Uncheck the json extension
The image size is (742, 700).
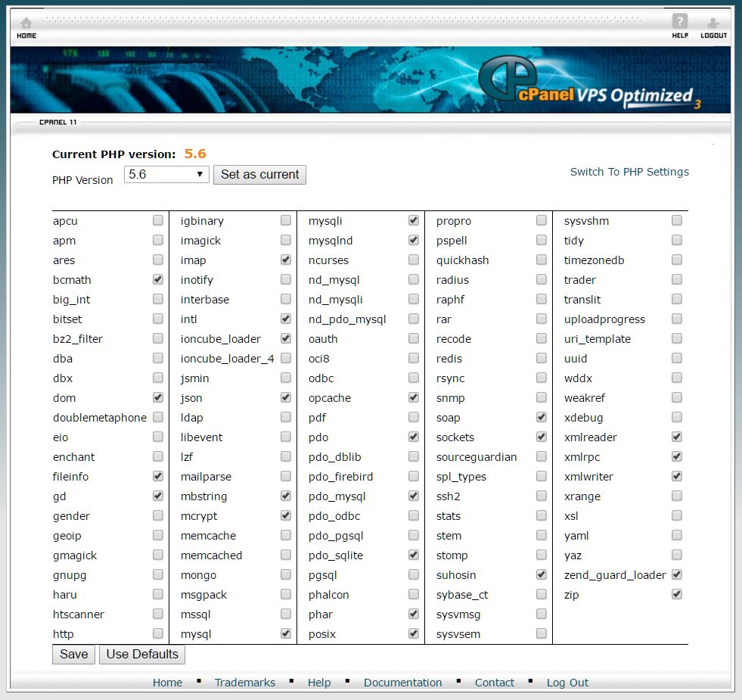coord(286,397)
